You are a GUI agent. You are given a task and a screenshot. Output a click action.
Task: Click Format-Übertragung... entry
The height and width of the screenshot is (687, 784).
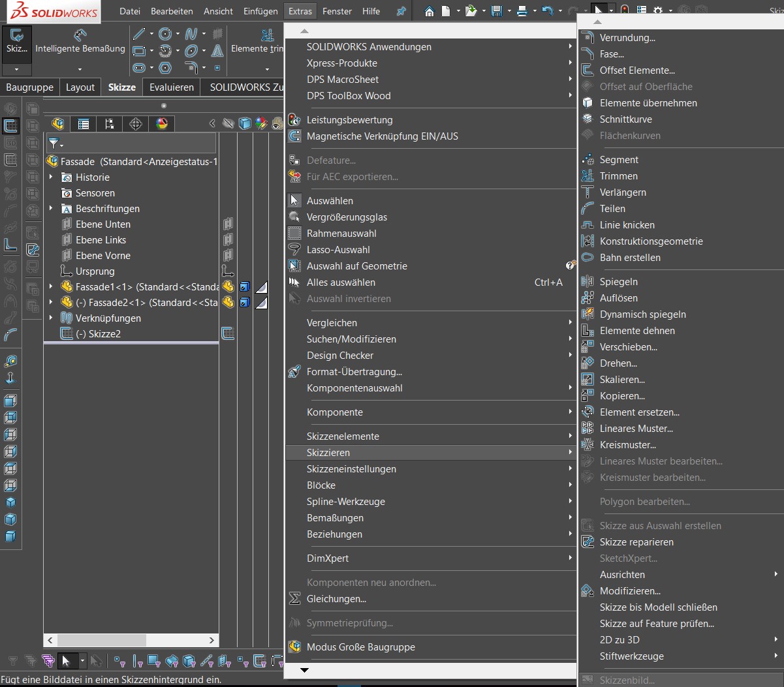354,372
